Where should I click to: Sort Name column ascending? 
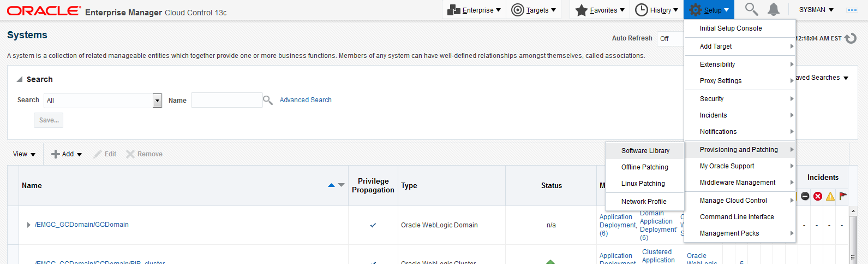[x=331, y=186]
